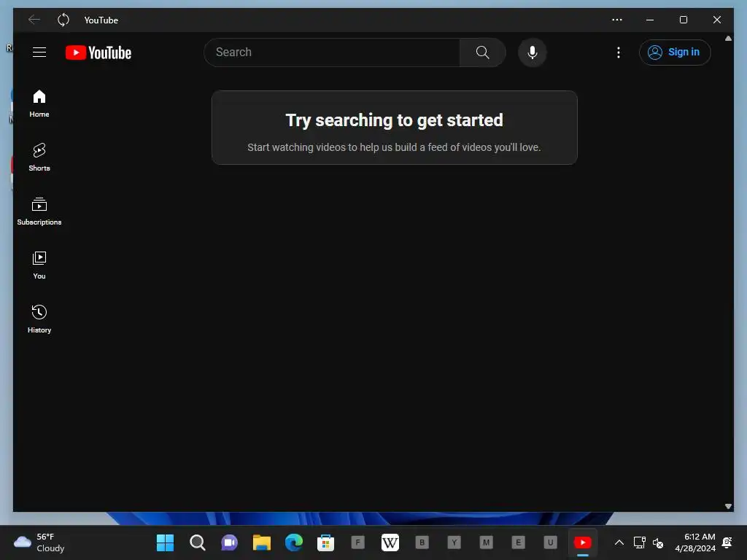Click the Sign in button
This screenshot has height=560, width=747.
[x=675, y=52]
